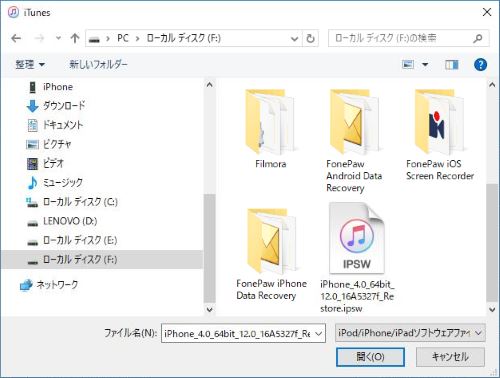Select the IPSW firmware file icon

[x=357, y=238]
